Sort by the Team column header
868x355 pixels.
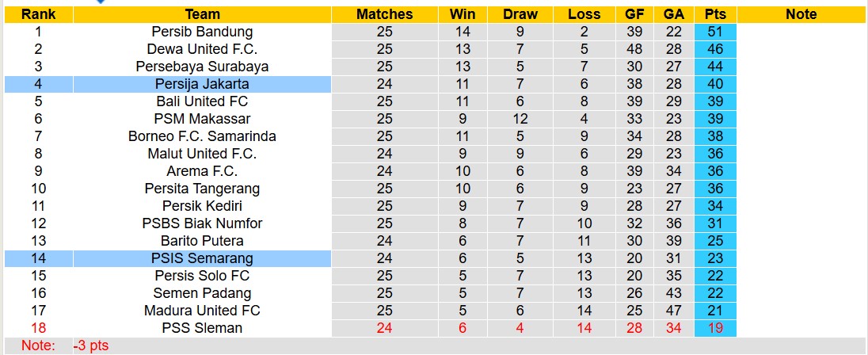coord(202,14)
